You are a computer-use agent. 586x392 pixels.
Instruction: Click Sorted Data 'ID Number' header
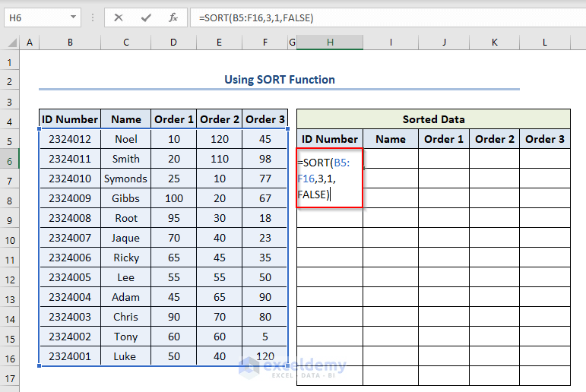pos(330,139)
